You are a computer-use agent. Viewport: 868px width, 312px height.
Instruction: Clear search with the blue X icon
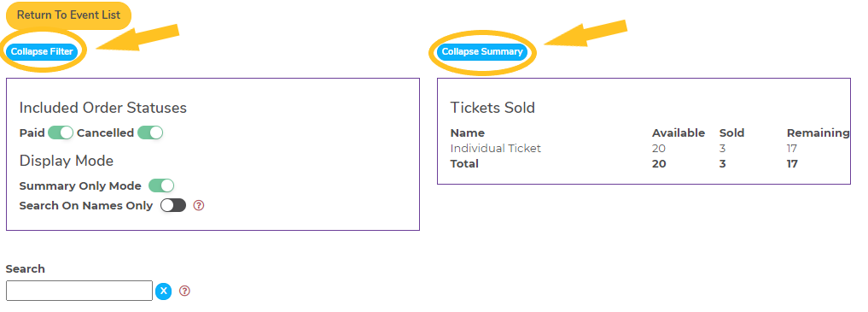pos(163,291)
